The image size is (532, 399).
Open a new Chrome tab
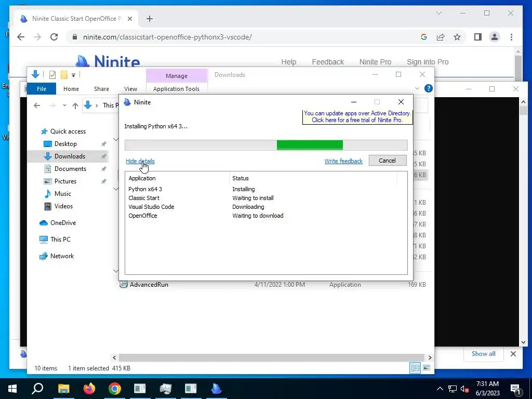click(150, 19)
